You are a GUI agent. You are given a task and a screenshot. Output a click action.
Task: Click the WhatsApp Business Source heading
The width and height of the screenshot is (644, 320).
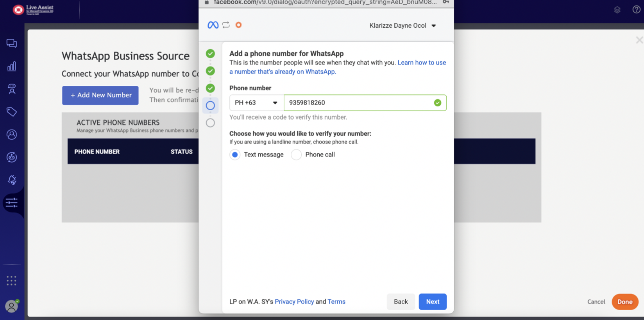pyautogui.click(x=126, y=56)
